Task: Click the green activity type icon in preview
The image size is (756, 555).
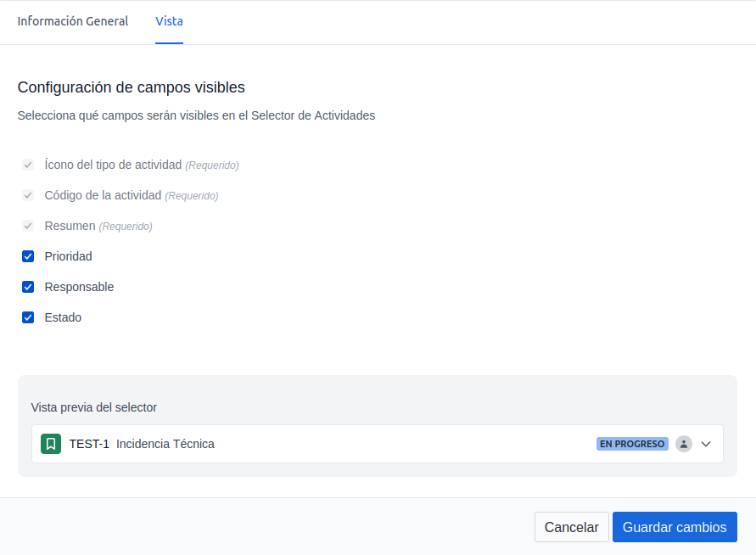Action: tap(51, 443)
